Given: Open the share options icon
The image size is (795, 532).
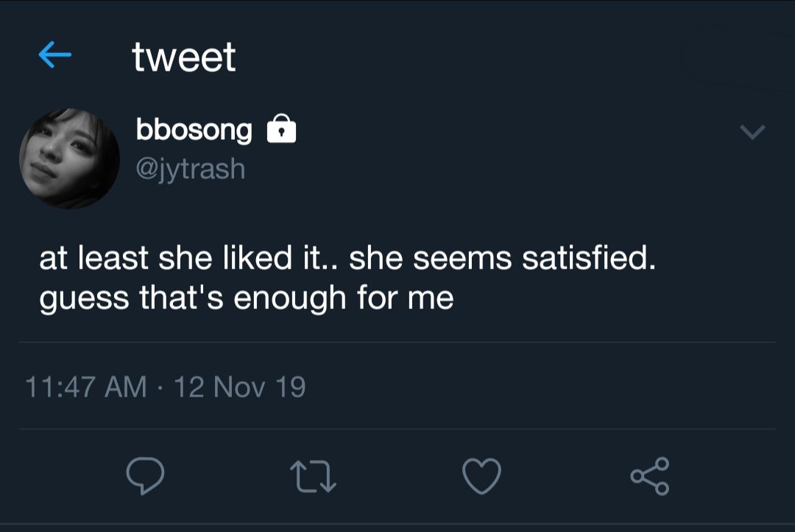Looking at the screenshot, I should 649,475.
